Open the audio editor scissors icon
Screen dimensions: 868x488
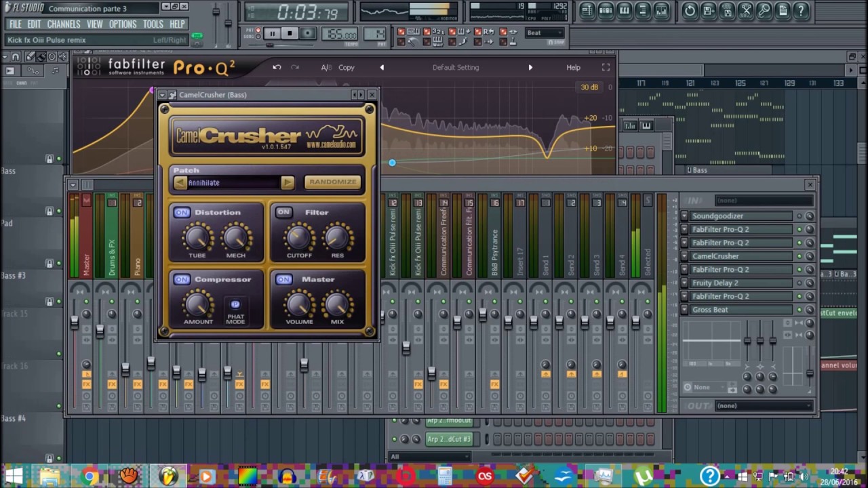[x=745, y=10]
